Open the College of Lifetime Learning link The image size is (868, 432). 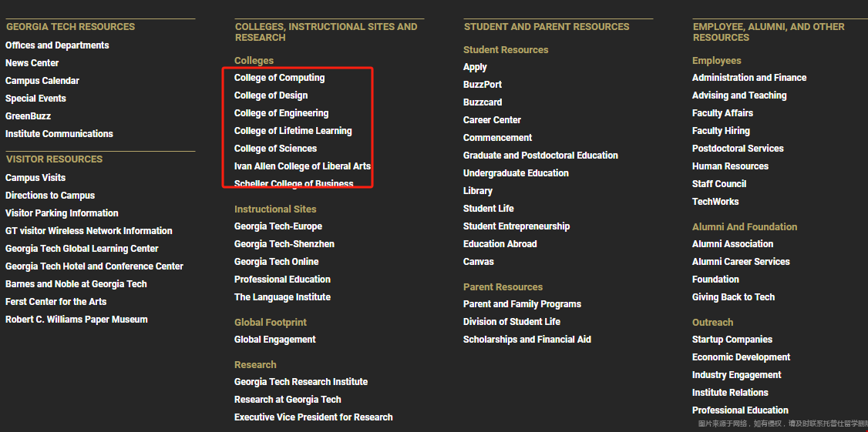click(x=293, y=131)
